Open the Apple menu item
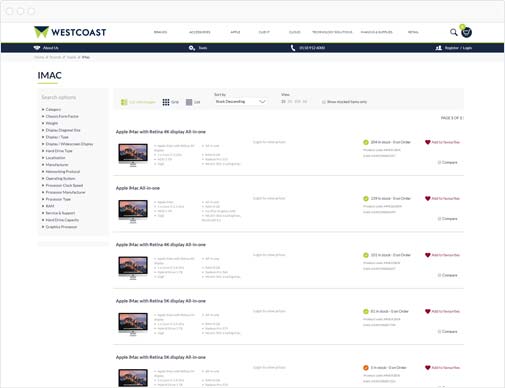 [235, 32]
